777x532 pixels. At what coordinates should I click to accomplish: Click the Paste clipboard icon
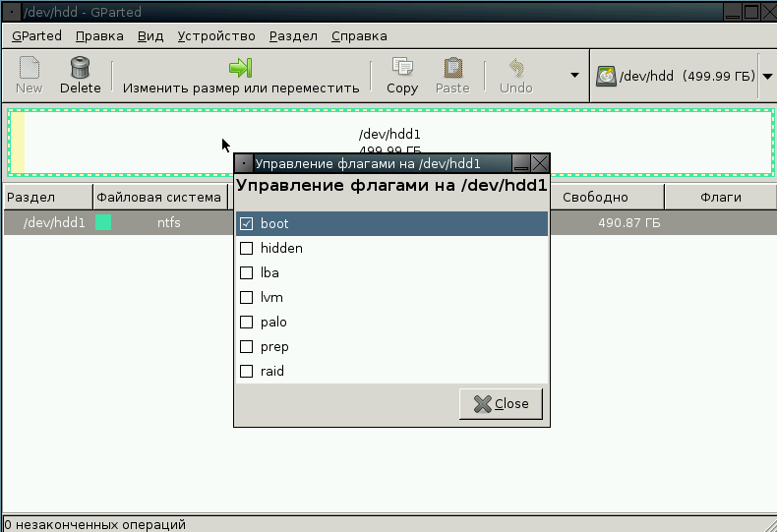point(452,68)
